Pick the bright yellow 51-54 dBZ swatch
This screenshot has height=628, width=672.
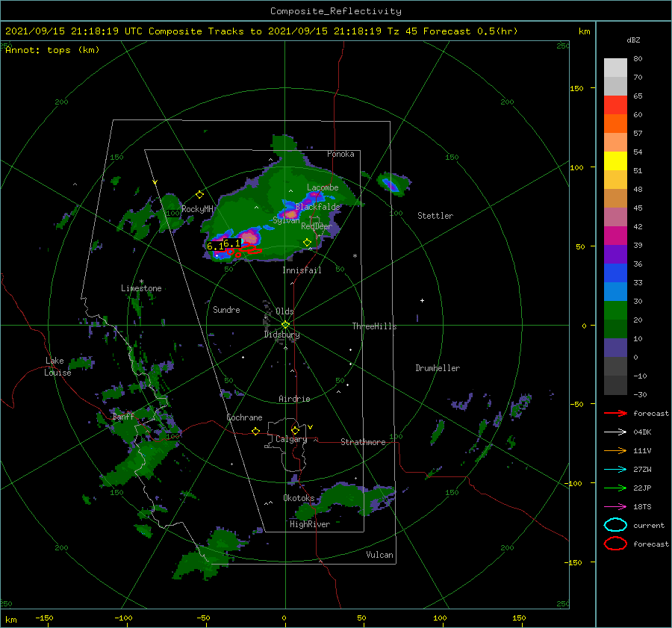(615, 161)
